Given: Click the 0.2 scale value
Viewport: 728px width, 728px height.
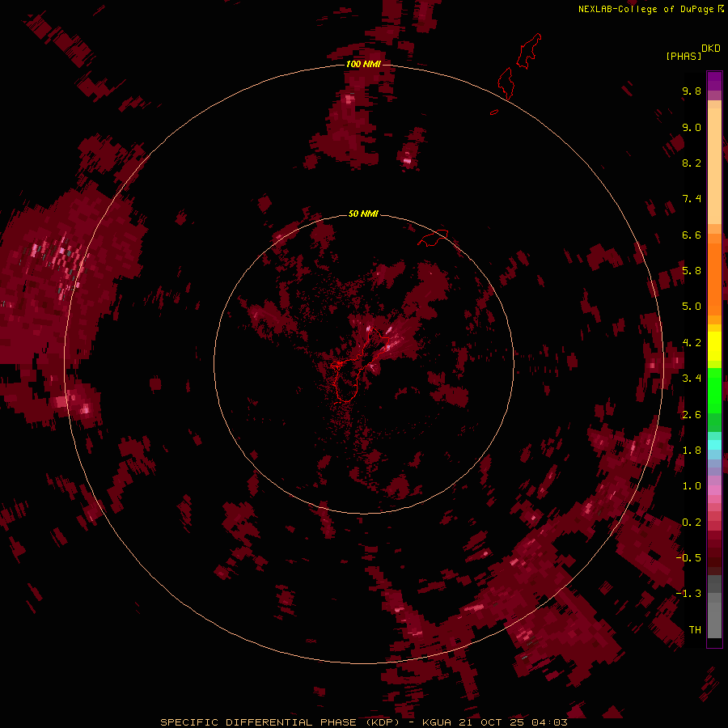Looking at the screenshot, I should pyautogui.click(x=692, y=523).
